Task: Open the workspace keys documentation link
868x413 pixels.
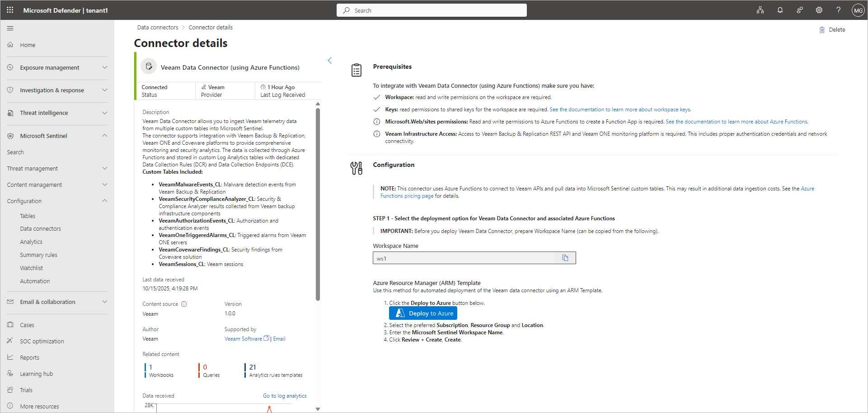Action: pos(620,109)
